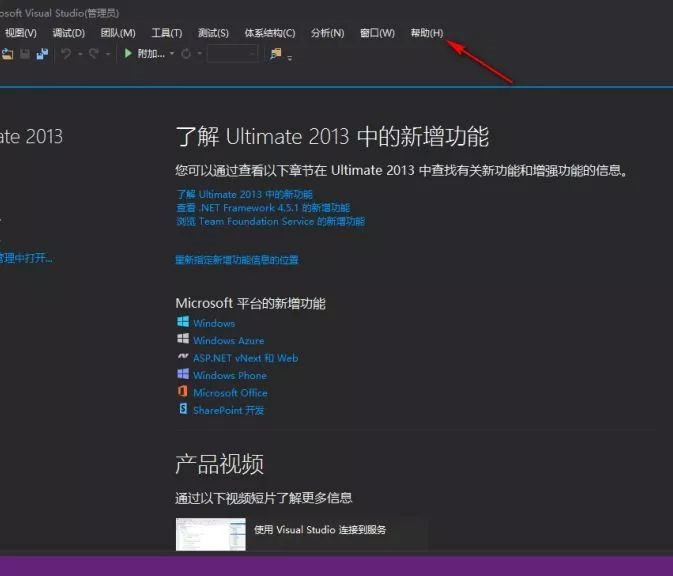Open the 窗口(W) menu

(377, 33)
